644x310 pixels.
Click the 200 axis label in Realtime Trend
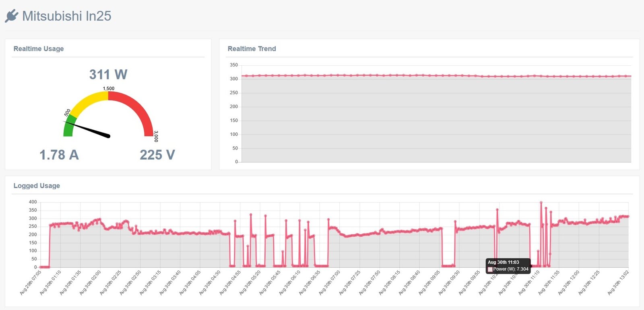pyautogui.click(x=234, y=106)
